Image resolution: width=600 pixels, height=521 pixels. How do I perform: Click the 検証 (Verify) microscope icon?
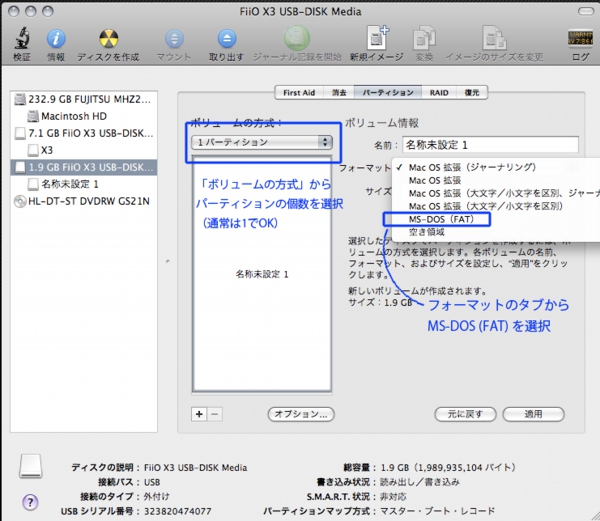(21, 40)
